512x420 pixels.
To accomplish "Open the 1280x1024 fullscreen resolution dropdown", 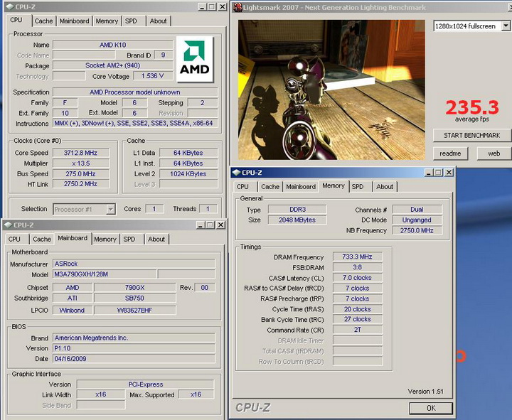I will click(x=506, y=26).
